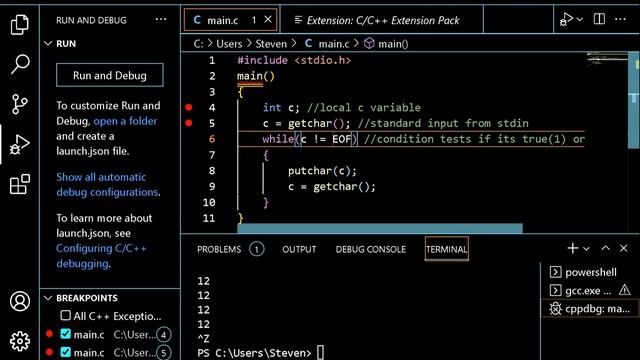Click the main() symbol icon in breadcrumb
Viewport: 640px width, 360px height.
369,43
